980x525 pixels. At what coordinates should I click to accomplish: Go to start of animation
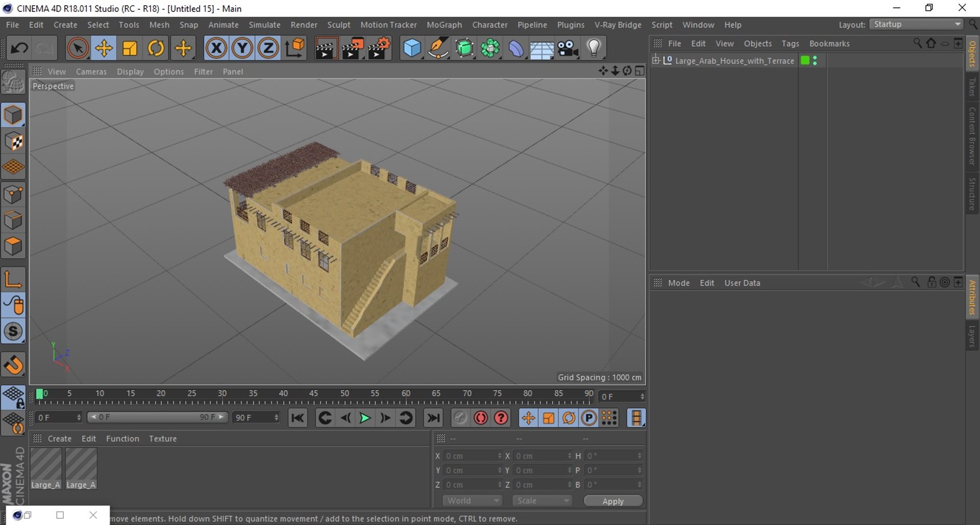coord(298,418)
